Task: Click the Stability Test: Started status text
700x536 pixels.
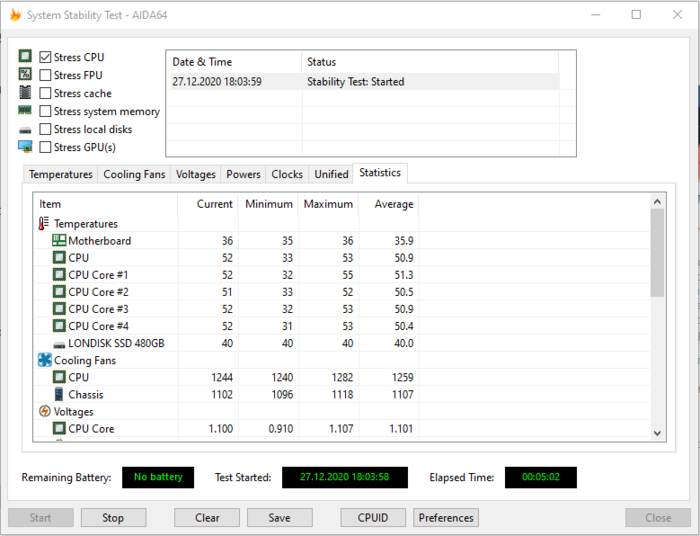Action: tap(356, 82)
